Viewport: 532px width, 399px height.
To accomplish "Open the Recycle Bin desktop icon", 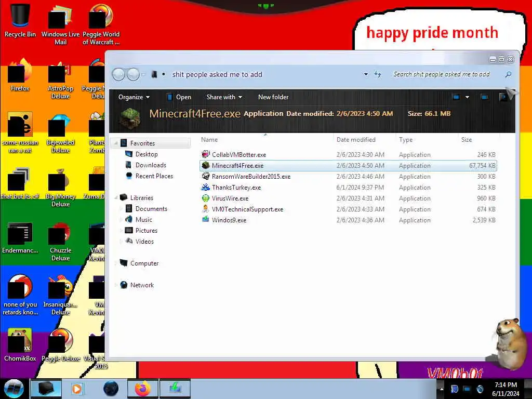I will (20, 20).
